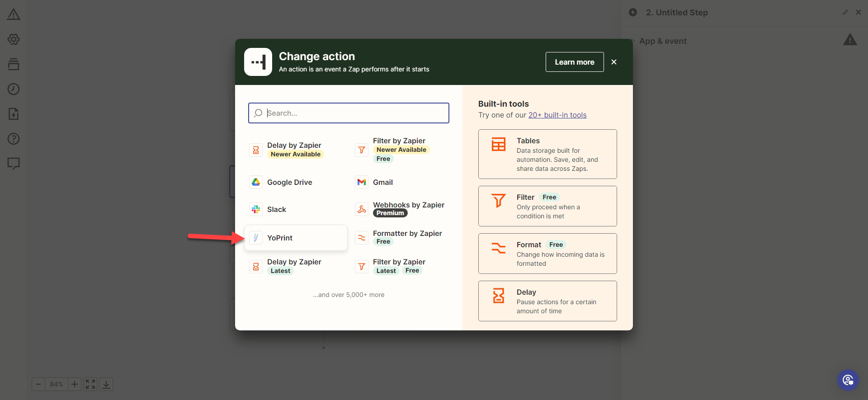Image resolution: width=868 pixels, height=400 pixels.
Task: Click the Slack app icon
Action: (x=256, y=209)
